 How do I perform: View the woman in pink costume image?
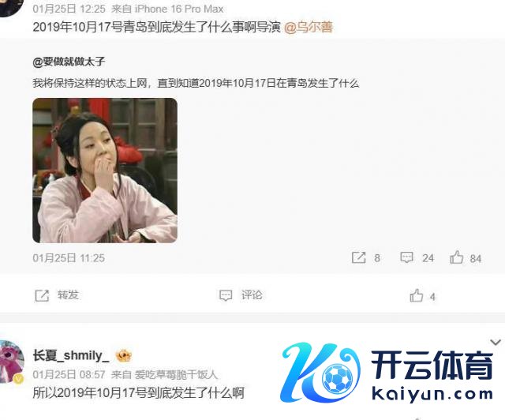pos(105,171)
